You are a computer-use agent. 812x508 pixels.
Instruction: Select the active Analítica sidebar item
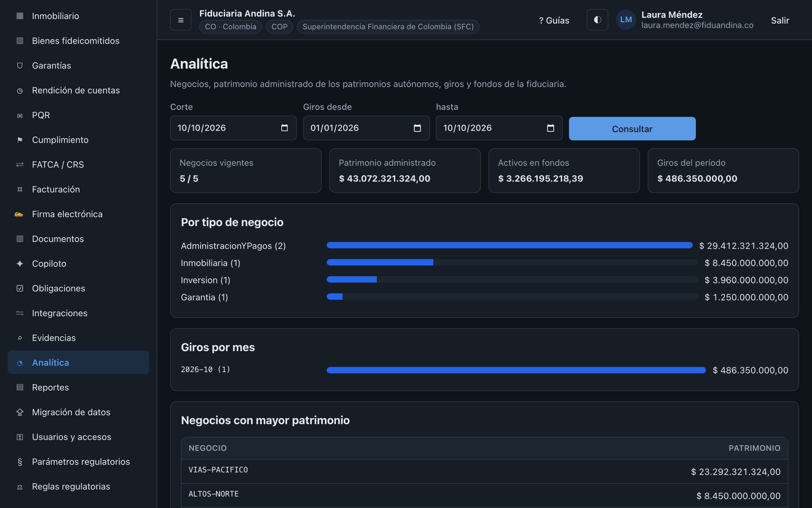[x=78, y=362]
